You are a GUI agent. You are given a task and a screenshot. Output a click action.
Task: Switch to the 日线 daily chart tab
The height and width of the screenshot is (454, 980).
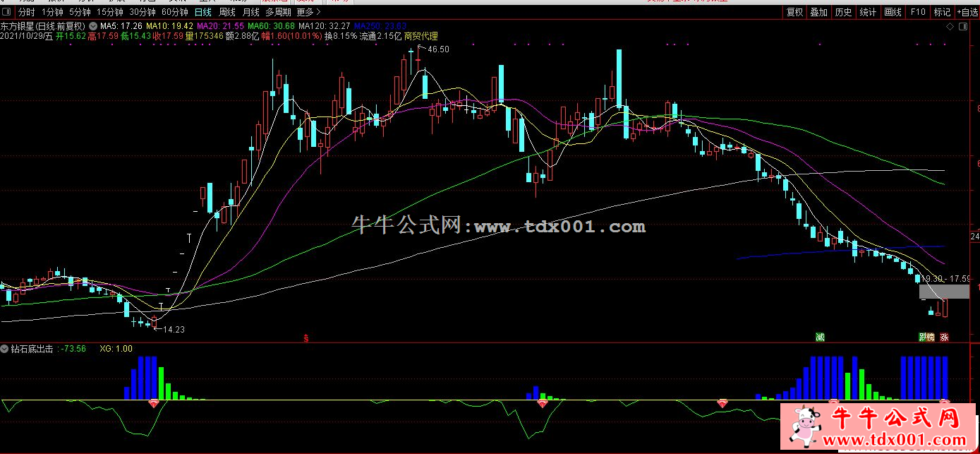[203, 12]
